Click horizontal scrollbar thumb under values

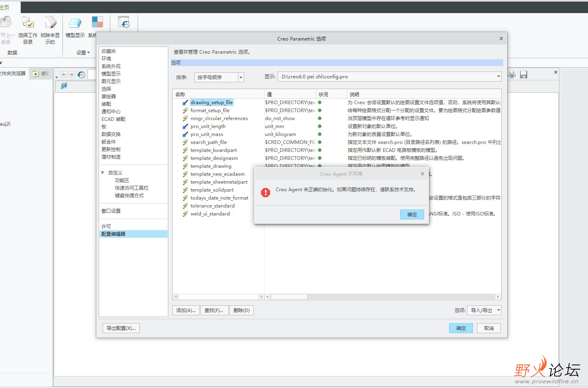289,297
